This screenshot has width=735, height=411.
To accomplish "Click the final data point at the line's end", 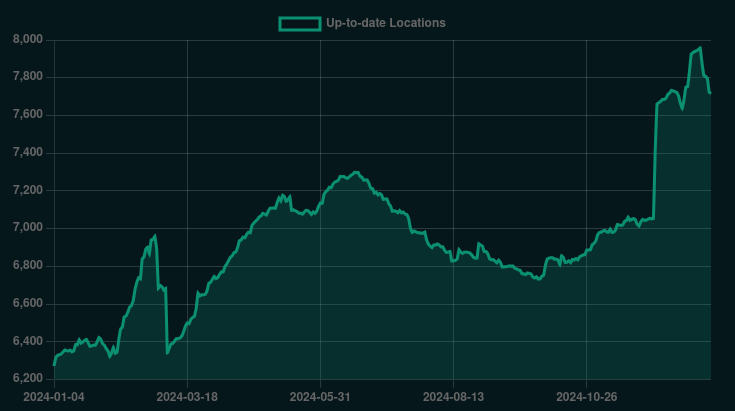I will click(x=711, y=93).
